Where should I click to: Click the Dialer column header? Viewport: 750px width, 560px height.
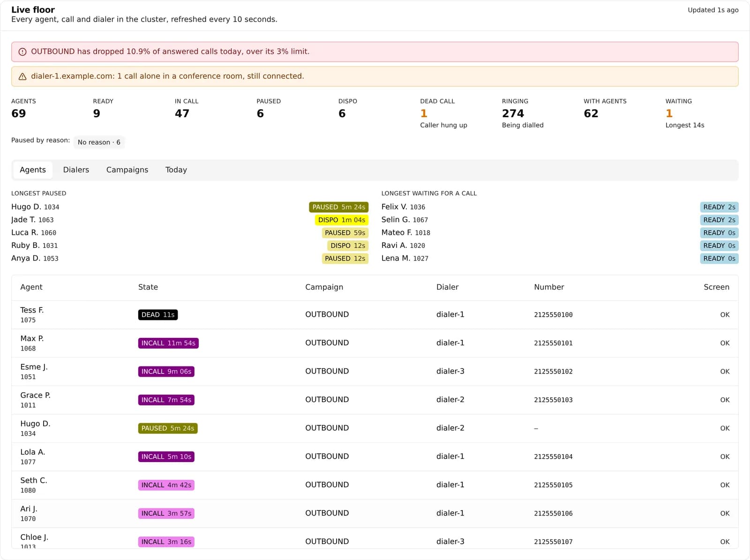pyautogui.click(x=447, y=287)
